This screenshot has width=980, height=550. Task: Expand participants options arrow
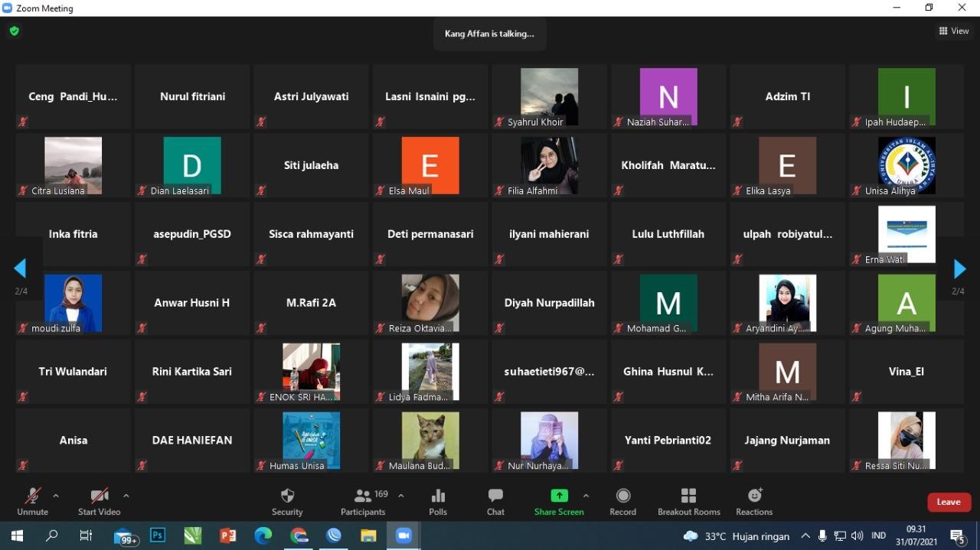tap(400, 496)
